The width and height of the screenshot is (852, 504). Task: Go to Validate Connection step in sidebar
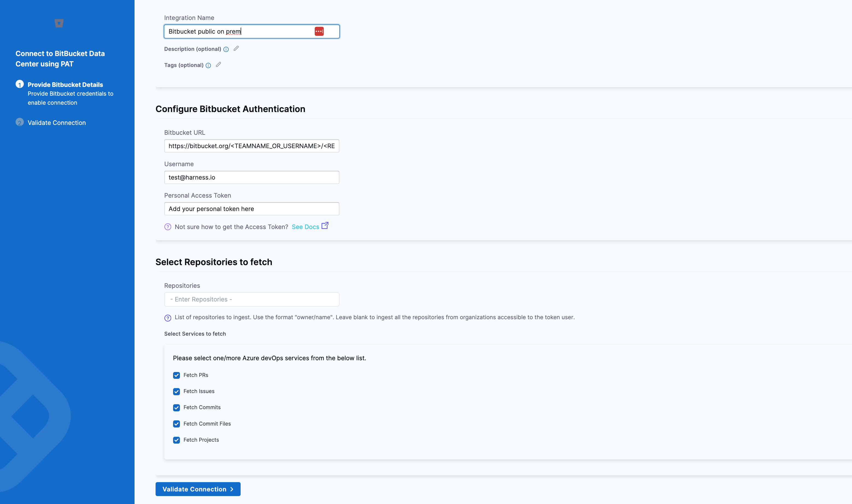click(56, 123)
